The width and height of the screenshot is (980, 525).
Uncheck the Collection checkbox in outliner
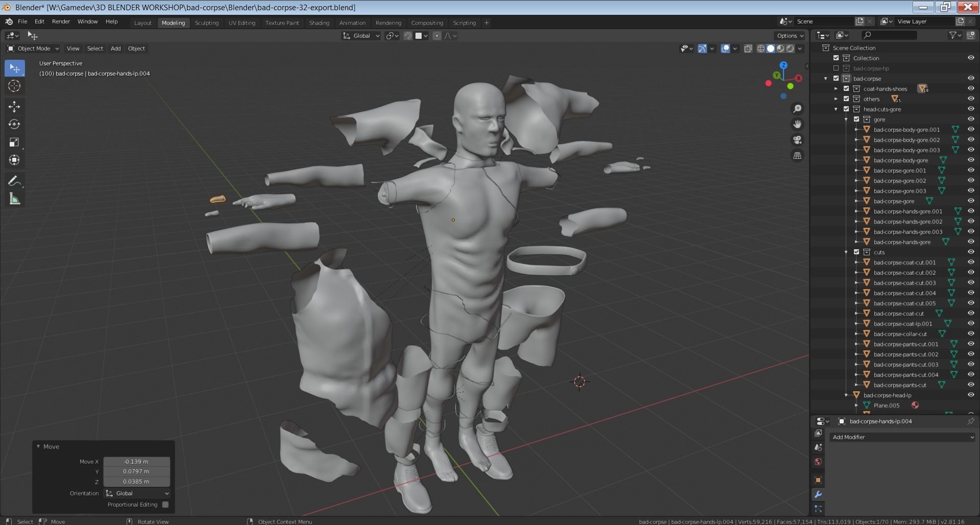point(836,58)
